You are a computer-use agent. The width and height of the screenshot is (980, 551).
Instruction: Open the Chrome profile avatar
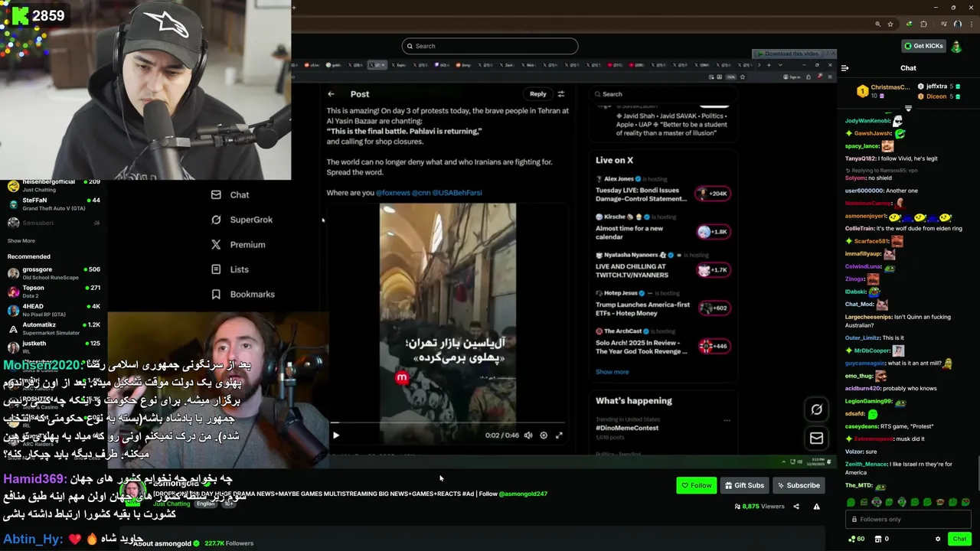pos(957,24)
